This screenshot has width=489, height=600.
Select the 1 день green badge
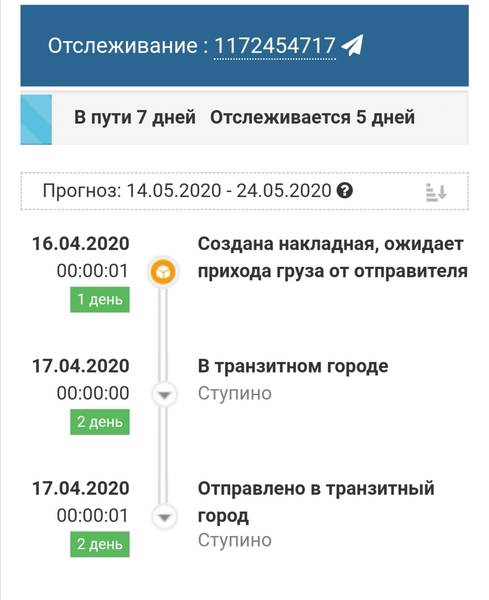[100, 299]
